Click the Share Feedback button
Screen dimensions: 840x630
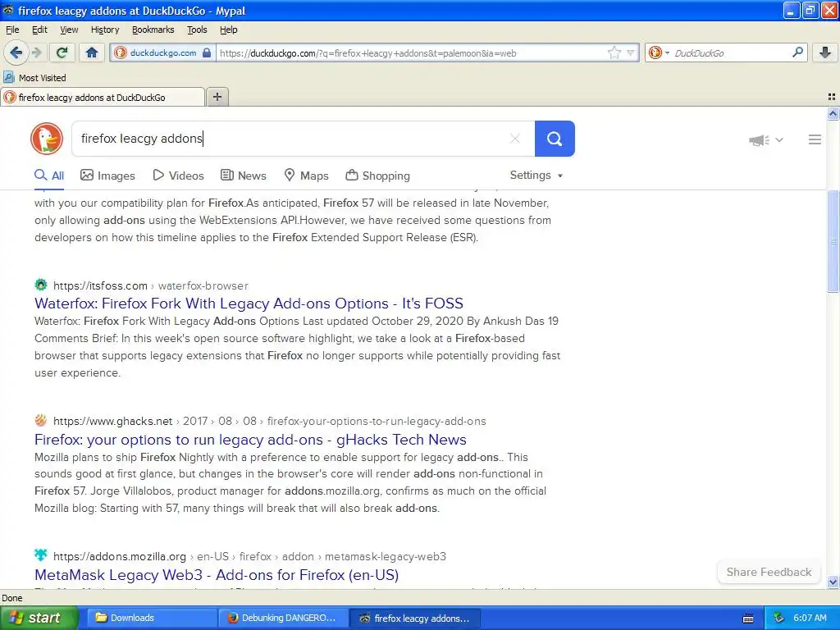click(769, 572)
